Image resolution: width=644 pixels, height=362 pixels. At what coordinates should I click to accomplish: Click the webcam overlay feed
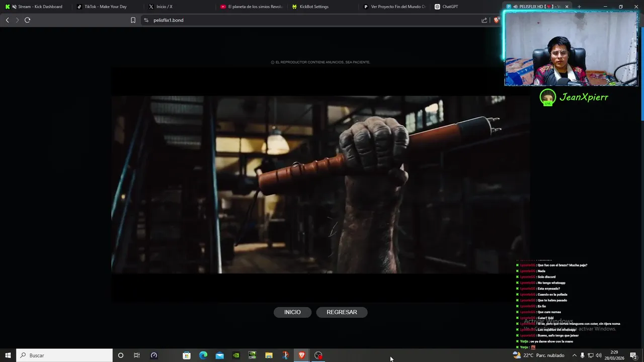point(571,49)
